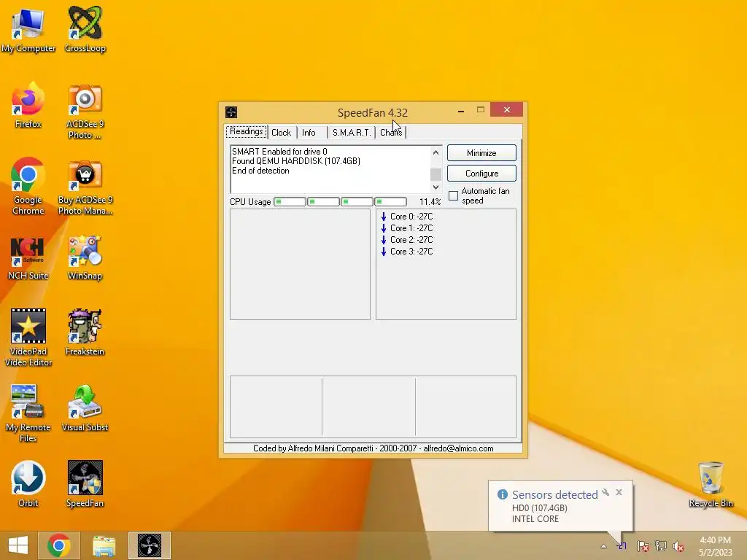This screenshot has width=747, height=560.
Task: Click 'End of detection' log line
Action: pyautogui.click(x=260, y=171)
